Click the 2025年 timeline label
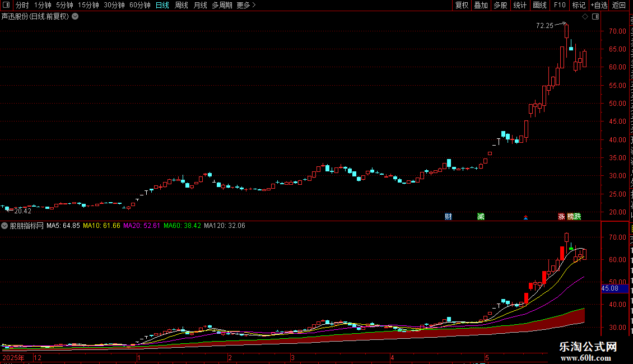This screenshot has height=364, width=633. click(x=13, y=358)
